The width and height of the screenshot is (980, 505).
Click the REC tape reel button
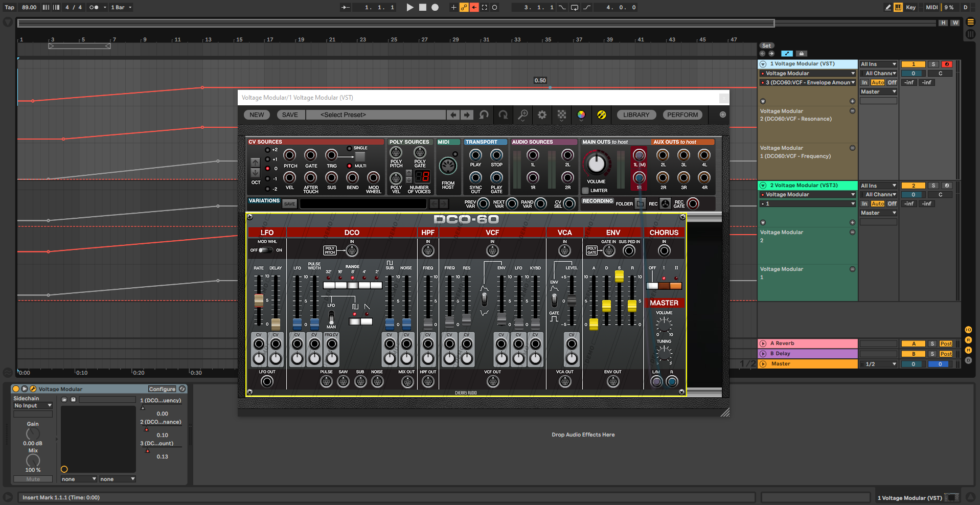665,203
